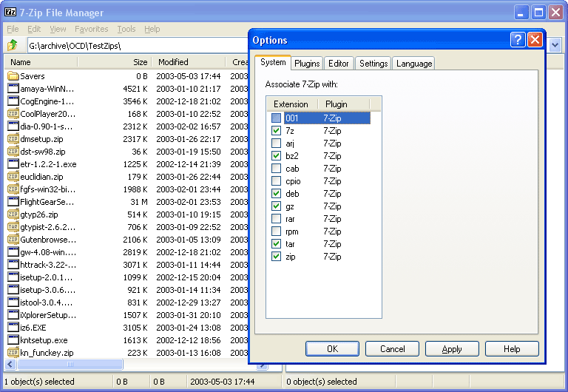The image size is (568, 392).
Task: Sort by the Name column header
Action: pos(41,62)
